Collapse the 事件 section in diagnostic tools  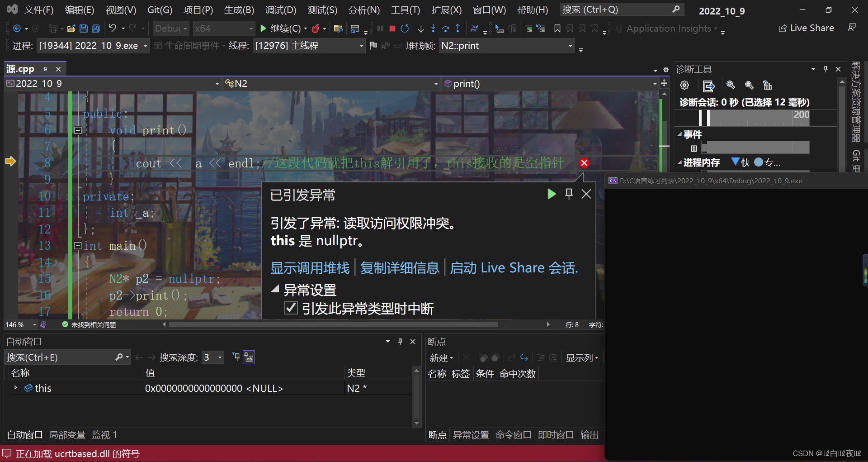click(x=679, y=134)
